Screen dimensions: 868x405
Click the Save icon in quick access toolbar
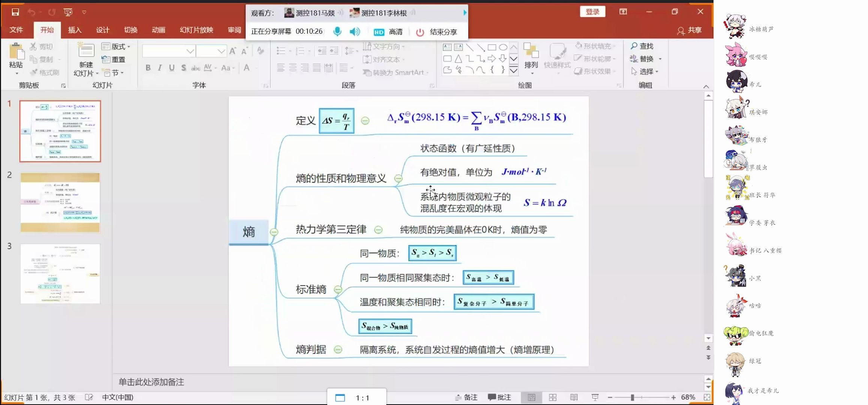click(15, 12)
